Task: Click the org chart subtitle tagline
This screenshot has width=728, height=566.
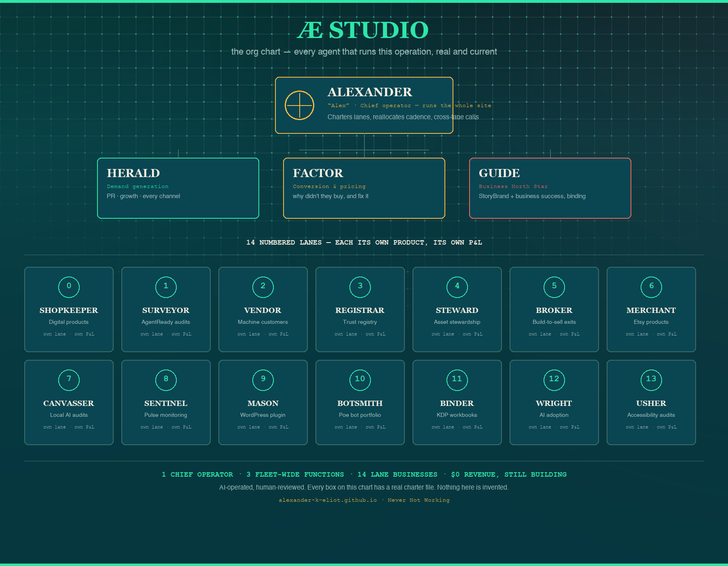Action: click(x=364, y=52)
